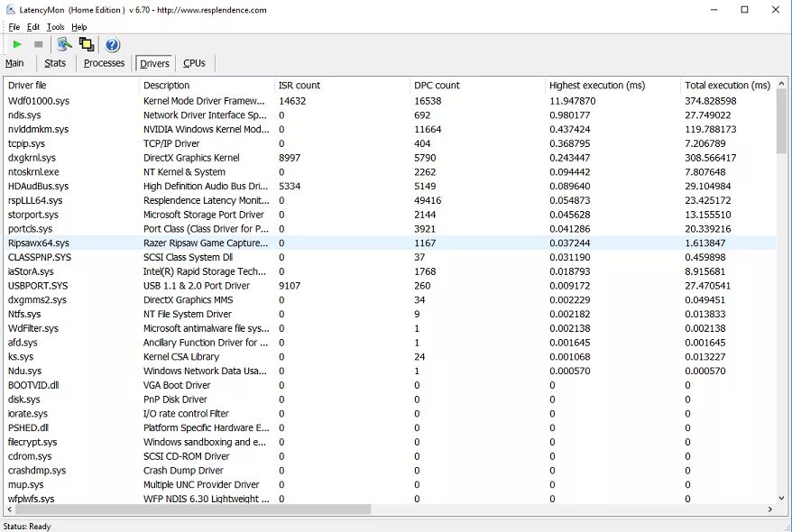Click the horizontal scrollbar right arrow
This screenshot has height=532, width=792.
[769, 509]
